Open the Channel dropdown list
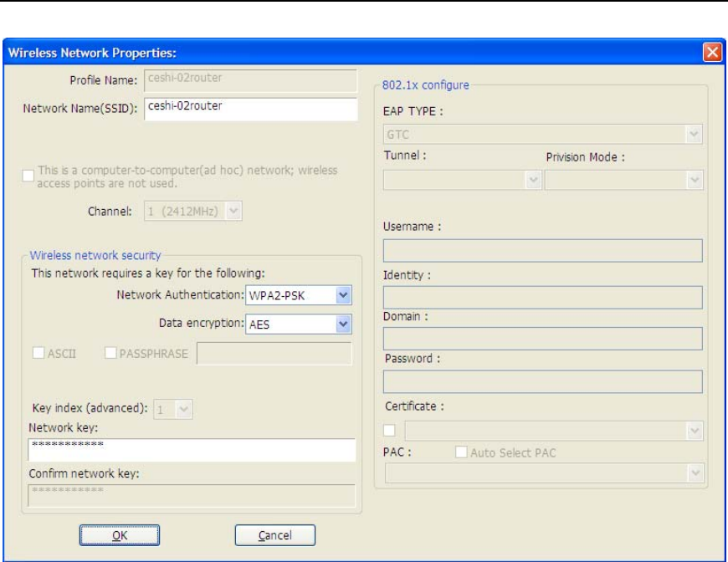The width and height of the screenshot is (728, 562). coord(234,212)
